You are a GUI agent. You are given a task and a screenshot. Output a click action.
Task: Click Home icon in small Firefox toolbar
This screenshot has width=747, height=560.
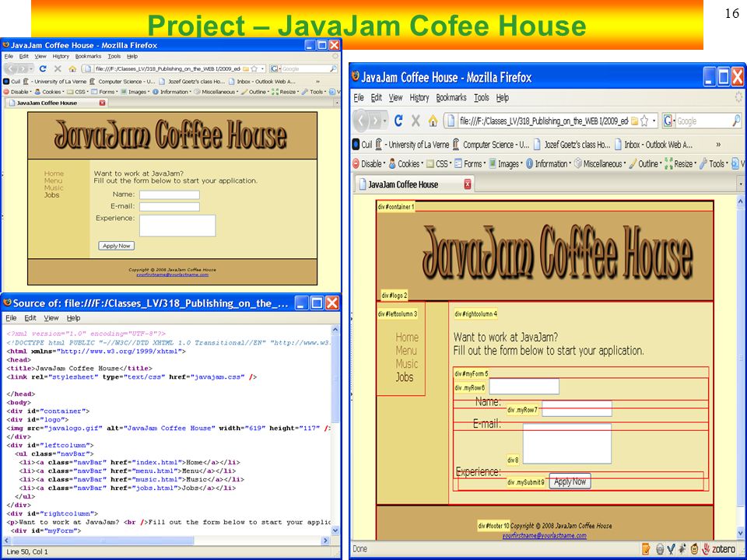point(72,68)
